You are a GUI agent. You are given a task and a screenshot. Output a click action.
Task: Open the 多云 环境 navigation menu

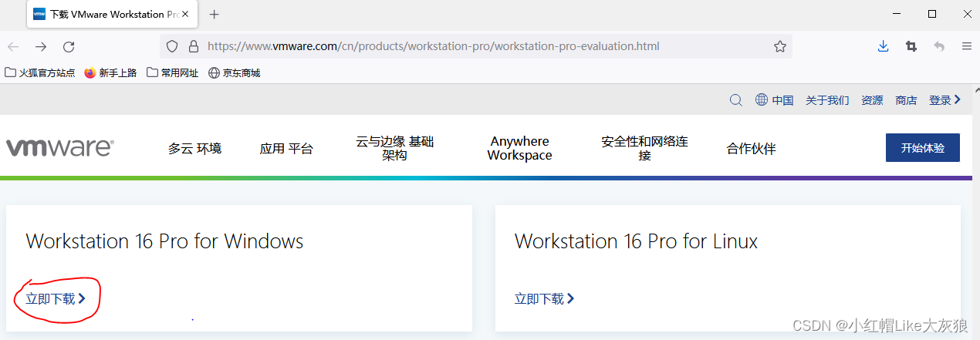(x=194, y=149)
